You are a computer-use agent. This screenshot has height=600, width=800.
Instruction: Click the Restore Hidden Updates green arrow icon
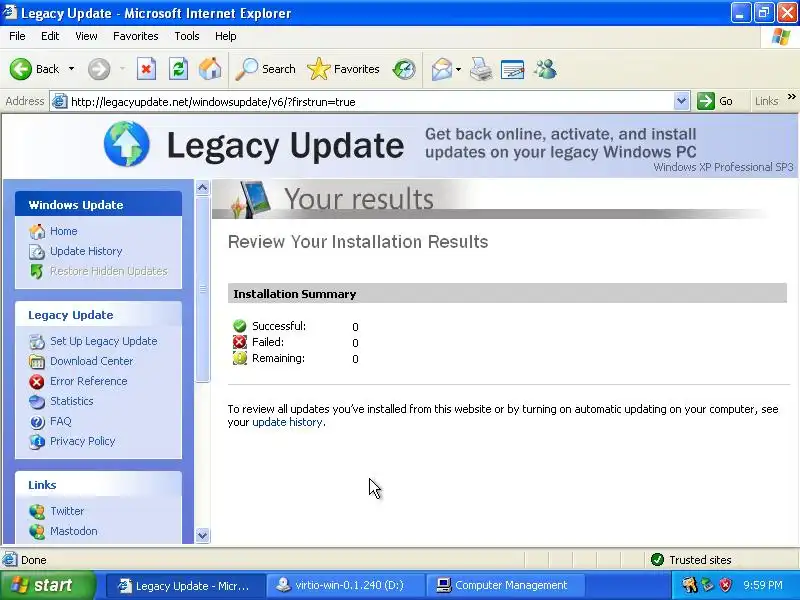point(37,271)
